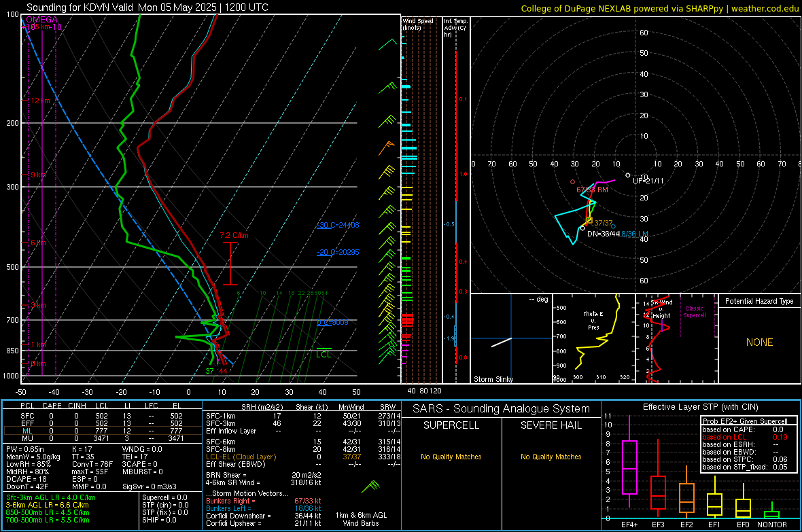
Task: Click the NONE hazard type text
Action: (x=759, y=342)
